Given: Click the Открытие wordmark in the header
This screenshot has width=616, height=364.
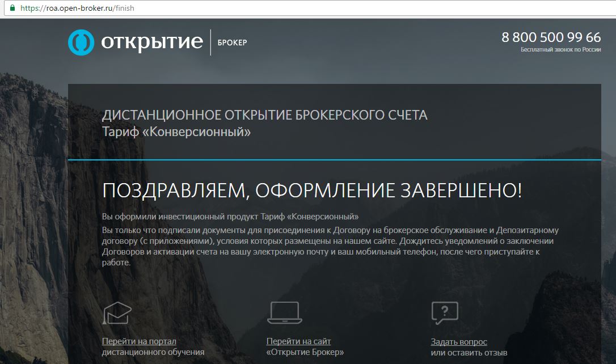Looking at the screenshot, I should [x=151, y=42].
